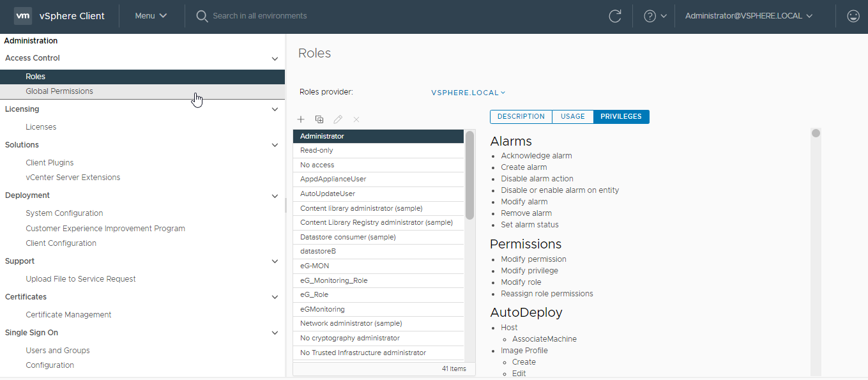Collapse the Certificates section chevron

(275, 298)
